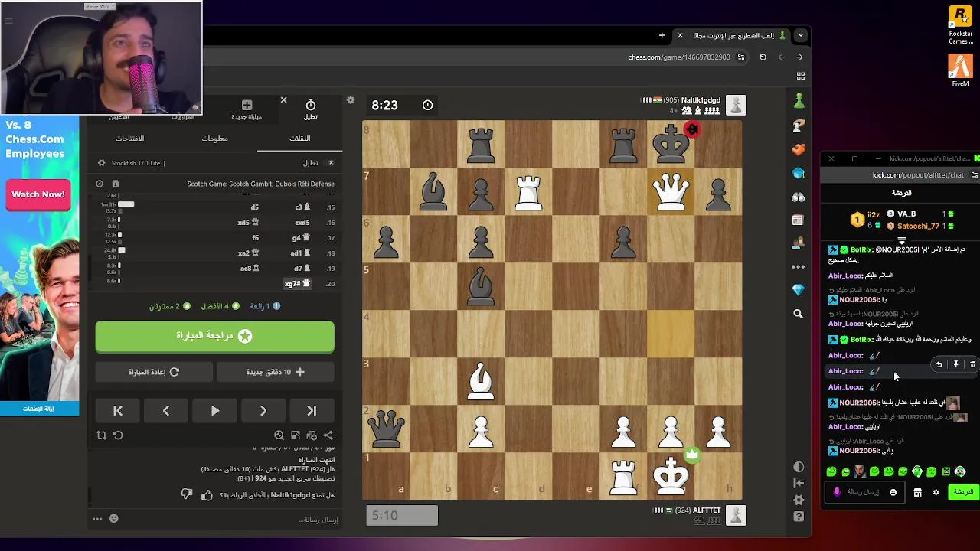
Task: Open the Play pawn icon in chess.com sidebar
Action: [799, 101]
